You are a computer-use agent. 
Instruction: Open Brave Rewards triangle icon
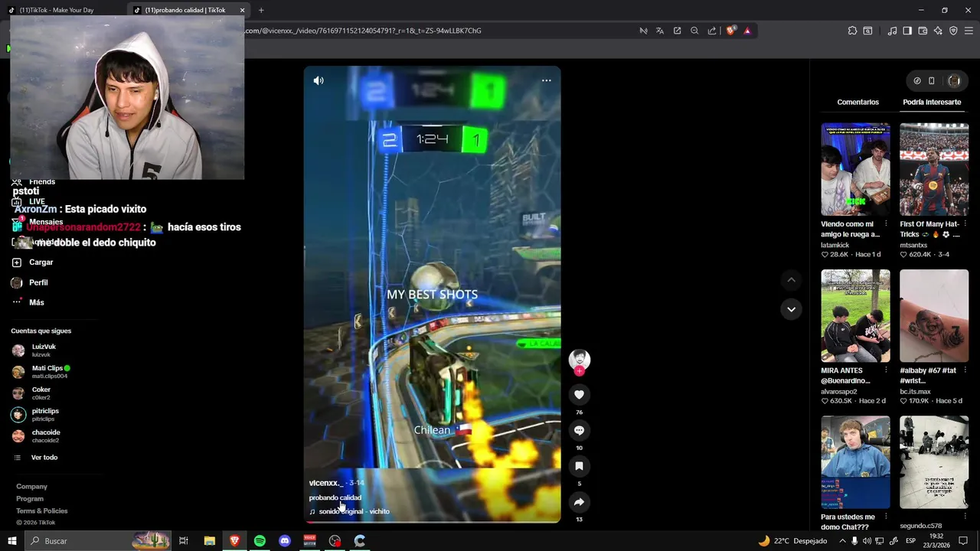click(747, 31)
